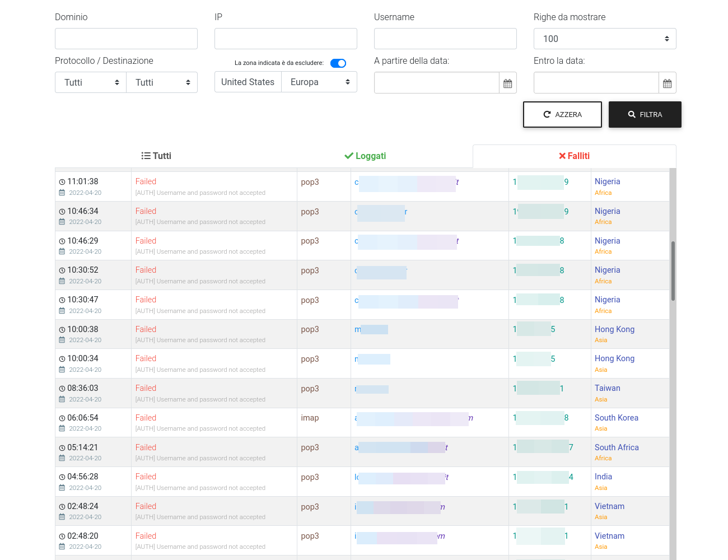Click the calendar icon under 10:00:34

click(62, 370)
